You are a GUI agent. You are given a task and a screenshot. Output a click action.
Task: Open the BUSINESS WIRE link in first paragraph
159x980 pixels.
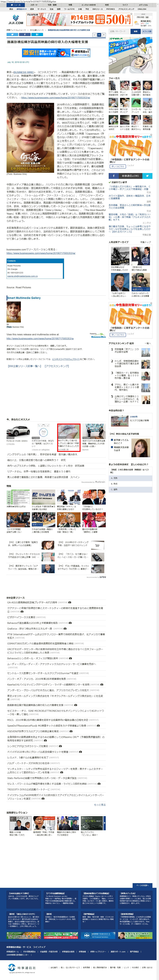tap(24, 72)
